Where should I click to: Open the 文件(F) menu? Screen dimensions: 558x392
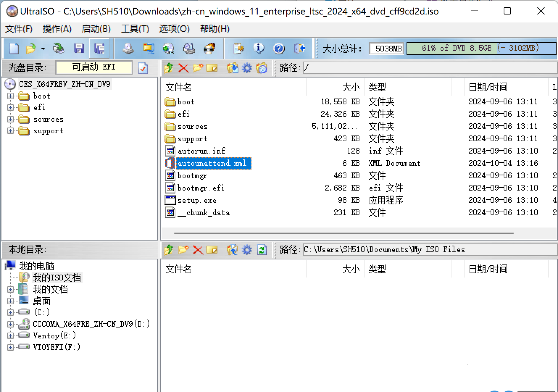[18, 29]
